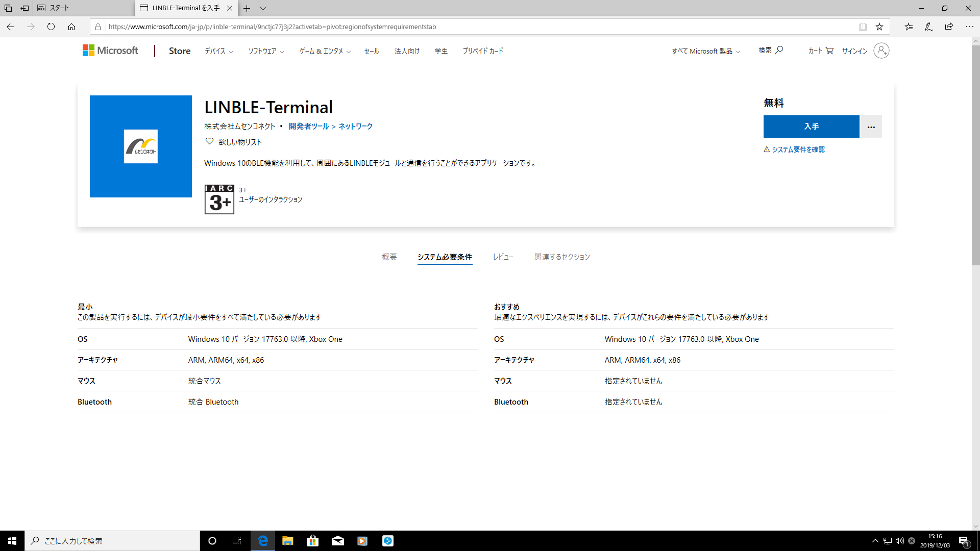The image size is (980, 551).
Task: Toggle the wishlist heart for LINBLE-Terminal
Action: click(x=209, y=141)
